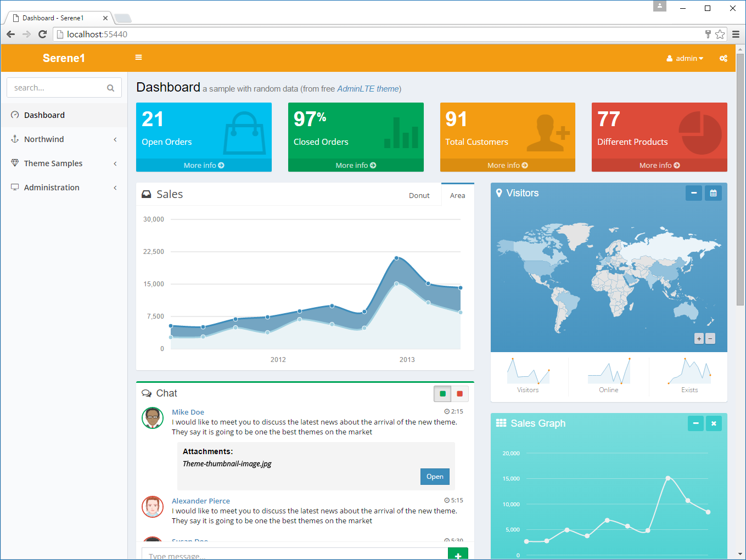
Task: Click More info under Open Orders
Action: (x=204, y=165)
